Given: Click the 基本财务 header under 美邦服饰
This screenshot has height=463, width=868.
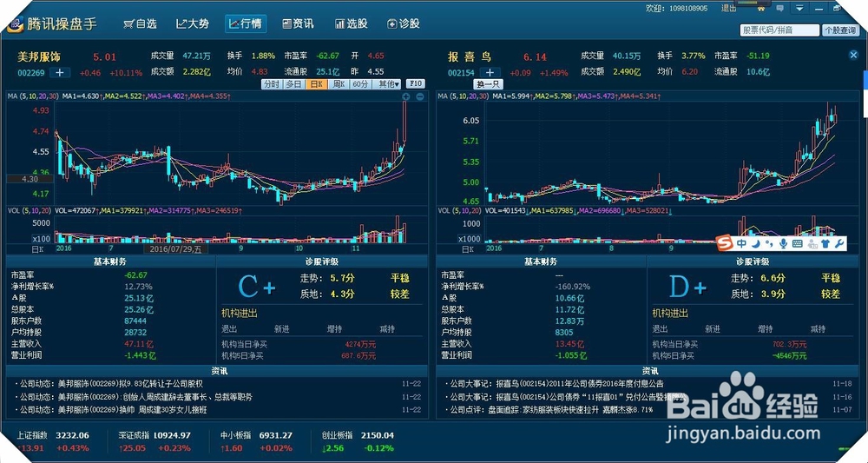Looking at the screenshot, I should (x=111, y=261).
